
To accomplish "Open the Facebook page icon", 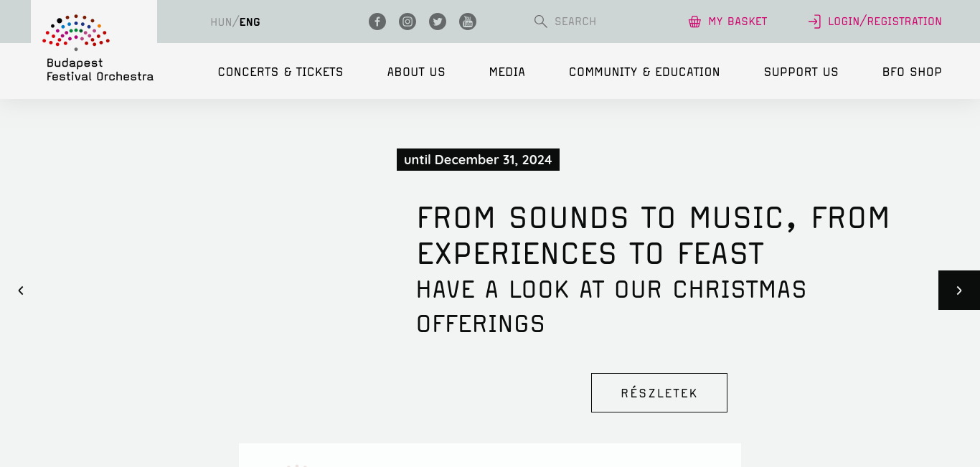I will click(x=377, y=22).
